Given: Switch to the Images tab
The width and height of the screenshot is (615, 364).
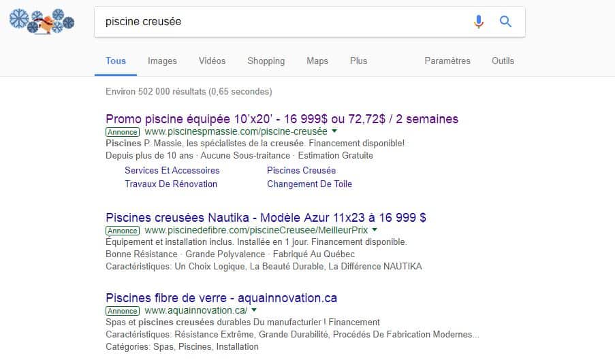Looking at the screenshot, I should [162, 61].
